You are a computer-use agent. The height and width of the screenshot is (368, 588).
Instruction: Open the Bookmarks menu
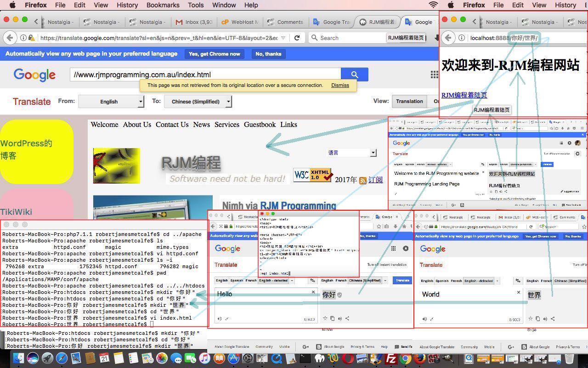tap(163, 5)
